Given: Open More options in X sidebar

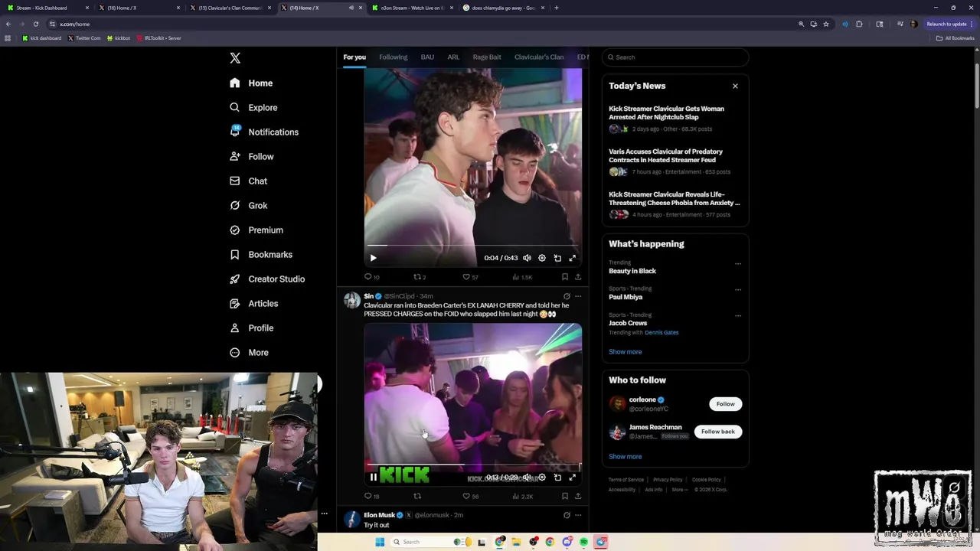Looking at the screenshot, I should click(x=249, y=353).
